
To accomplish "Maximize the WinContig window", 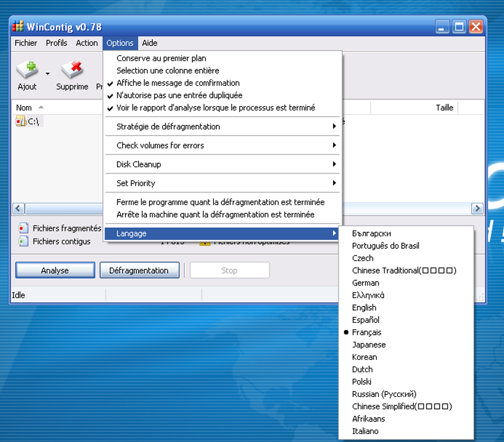I will 459,27.
